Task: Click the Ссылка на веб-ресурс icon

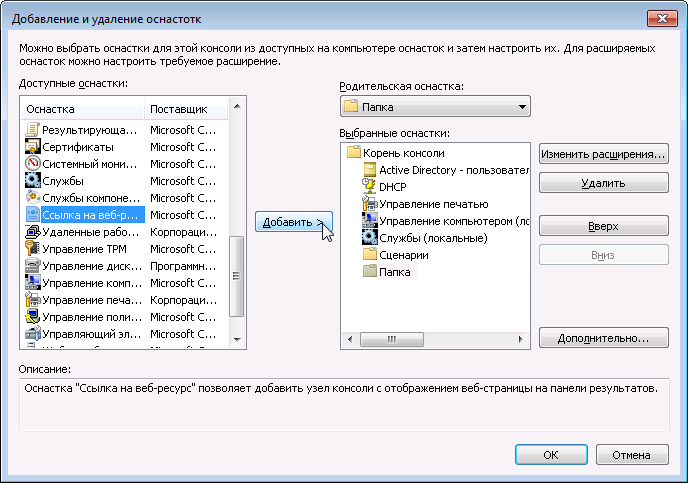Action: (x=33, y=215)
